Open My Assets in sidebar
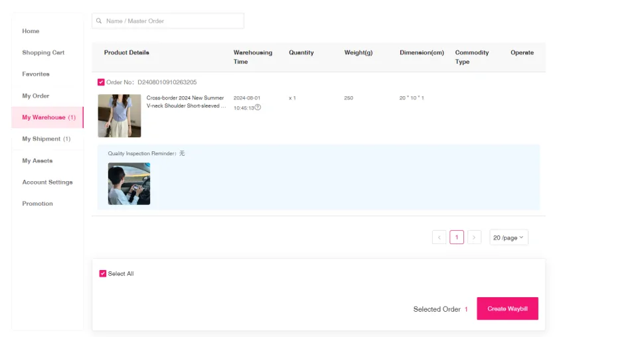Image resolution: width=644 pixels, height=337 pixels. pos(37,161)
